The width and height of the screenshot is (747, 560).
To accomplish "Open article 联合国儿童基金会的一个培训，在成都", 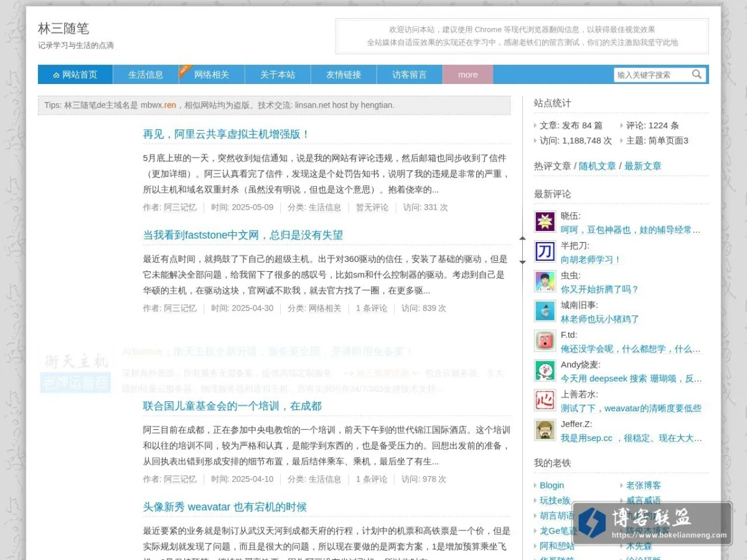I will (232, 406).
